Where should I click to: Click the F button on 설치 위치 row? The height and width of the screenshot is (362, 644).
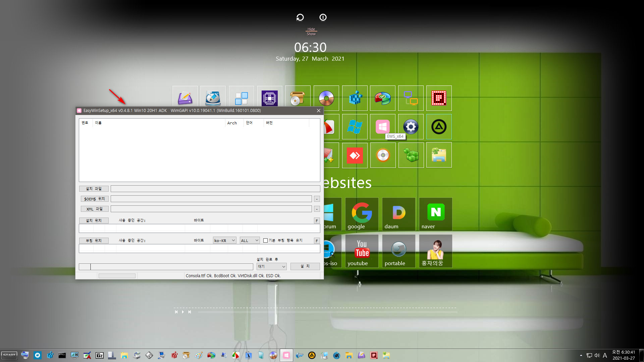pyautogui.click(x=317, y=221)
